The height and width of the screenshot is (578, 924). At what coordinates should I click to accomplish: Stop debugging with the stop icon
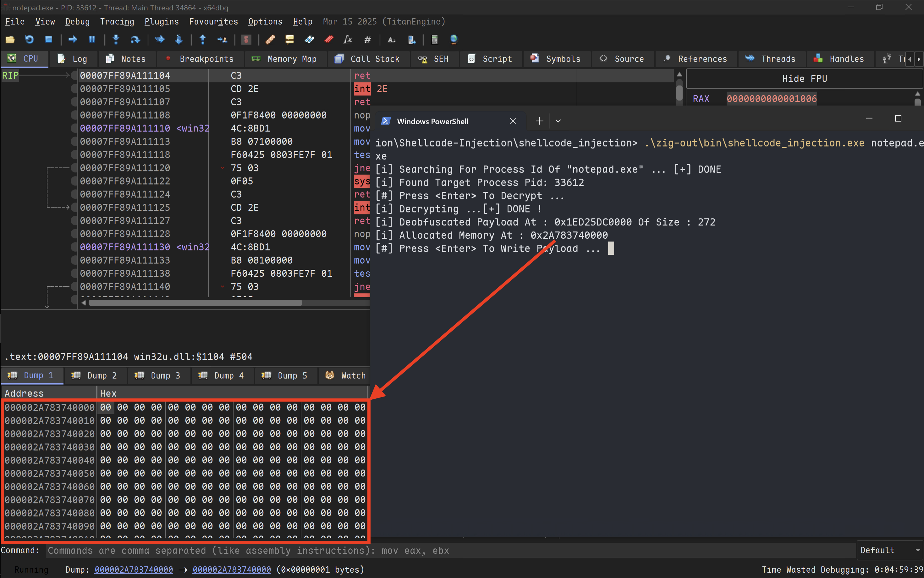point(48,39)
